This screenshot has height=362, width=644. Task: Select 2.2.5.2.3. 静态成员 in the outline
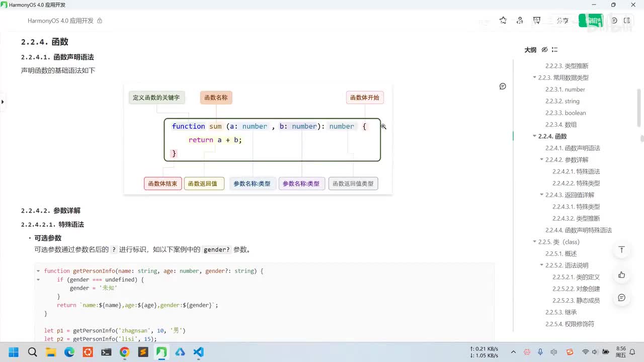[x=576, y=301]
